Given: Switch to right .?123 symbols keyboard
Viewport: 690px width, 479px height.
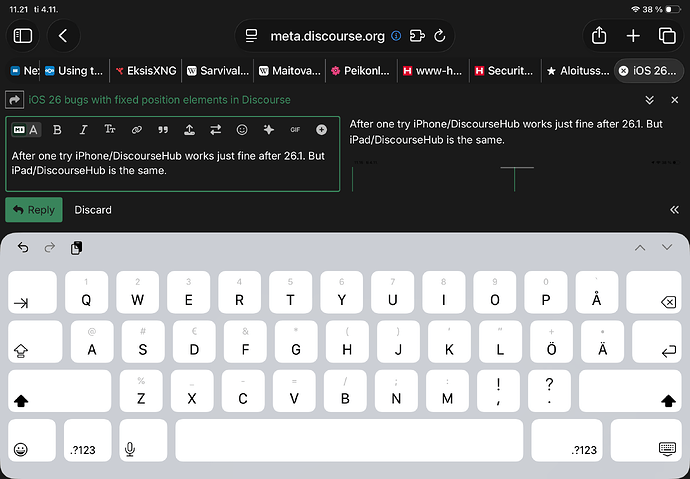Looking at the screenshot, I should tap(567, 440).
